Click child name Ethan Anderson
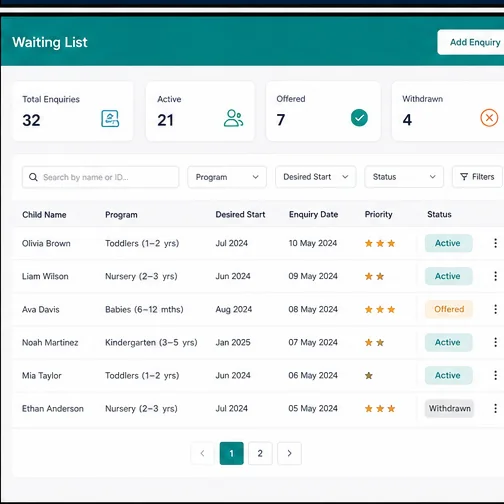 click(x=53, y=409)
